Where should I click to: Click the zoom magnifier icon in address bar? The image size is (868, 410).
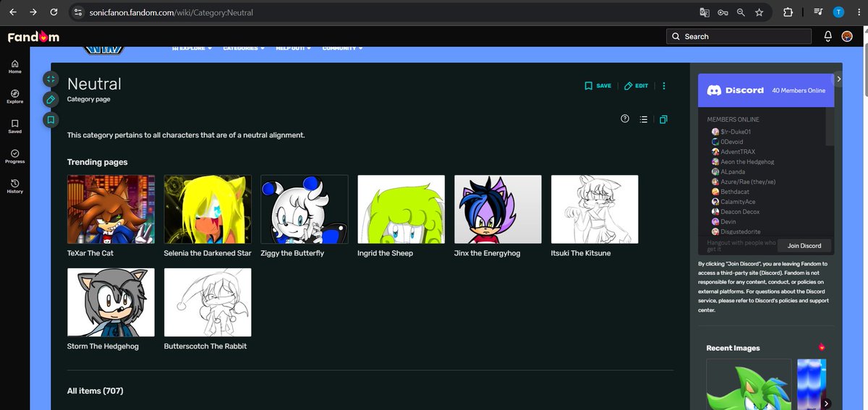click(x=741, y=12)
